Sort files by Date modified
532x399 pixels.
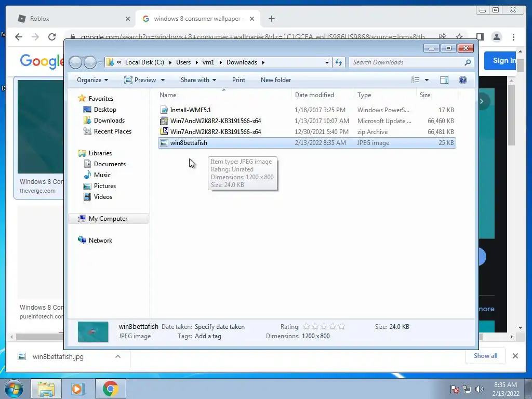(x=314, y=95)
